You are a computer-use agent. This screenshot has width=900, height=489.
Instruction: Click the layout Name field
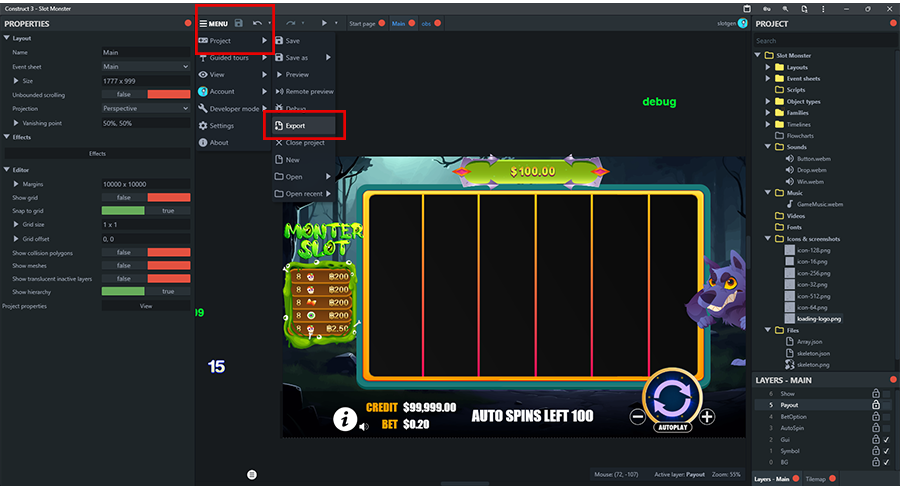pos(146,52)
